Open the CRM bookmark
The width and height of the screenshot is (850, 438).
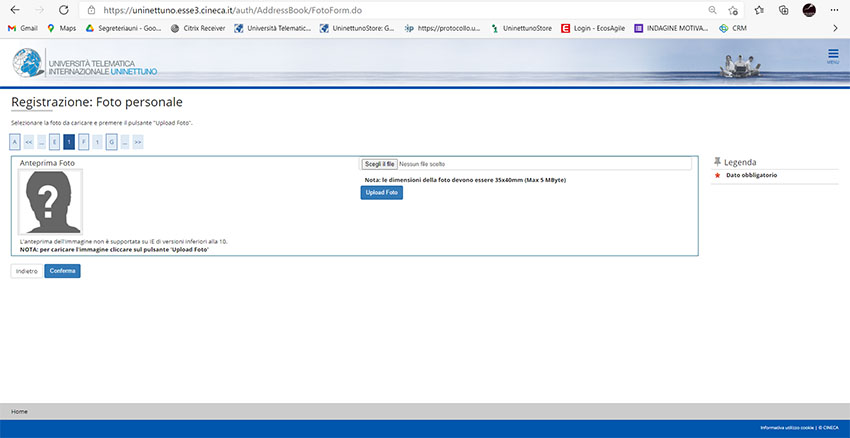(x=733, y=28)
